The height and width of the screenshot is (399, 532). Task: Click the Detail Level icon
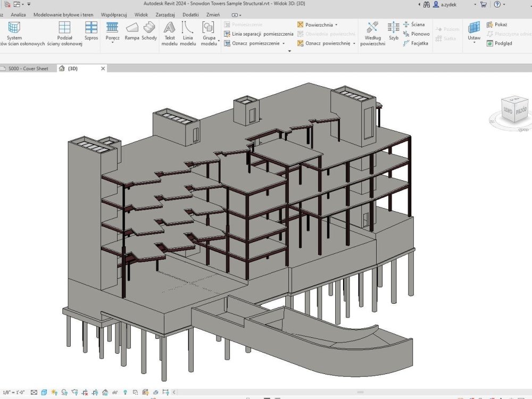pos(34,392)
